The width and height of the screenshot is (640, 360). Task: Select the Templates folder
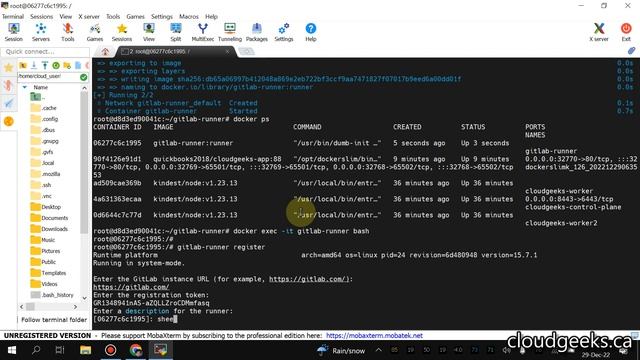click(x=49, y=273)
